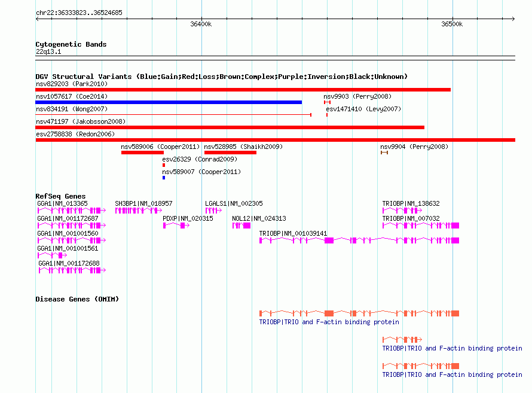Click the GGA1|NM_013365 gene glyph
Image resolution: width=532 pixels, height=393 pixels.
tap(72, 211)
